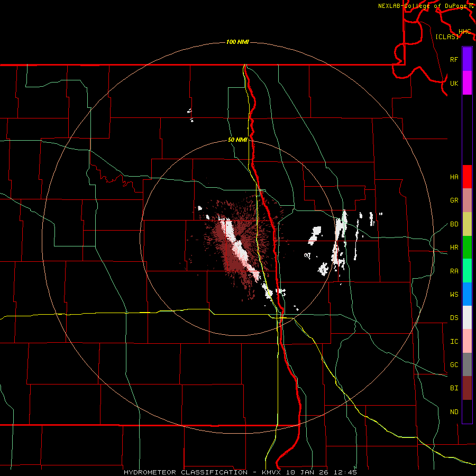Image resolution: width=476 pixels, height=476 pixels.
Task: Click the 'HR' legend label
Action: (x=454, y=248)
